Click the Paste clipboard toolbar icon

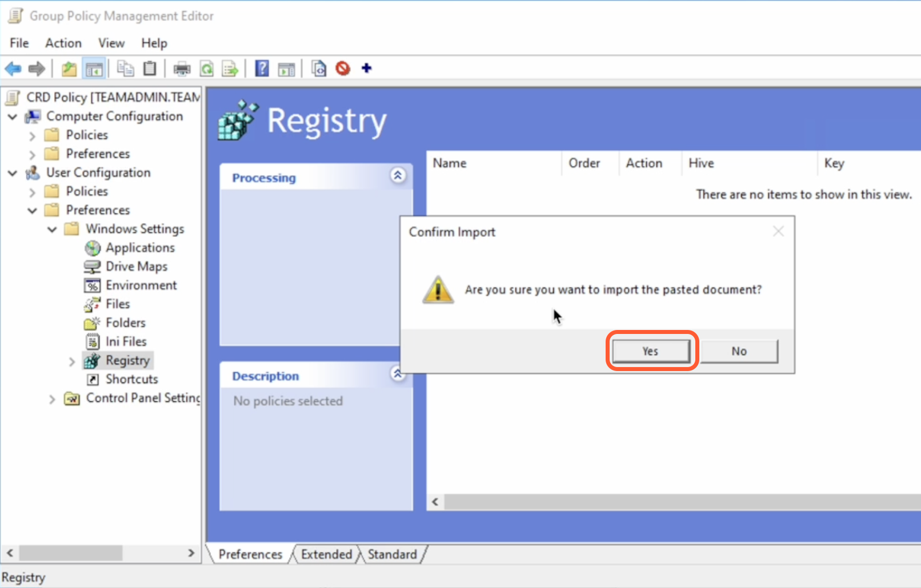point(150,69)
